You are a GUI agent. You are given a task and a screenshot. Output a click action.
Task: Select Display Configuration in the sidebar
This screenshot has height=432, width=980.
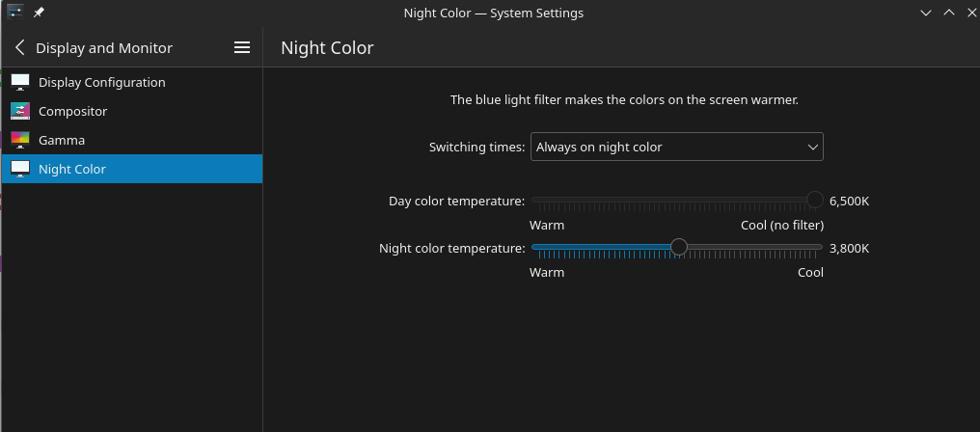tap(101, 82)
